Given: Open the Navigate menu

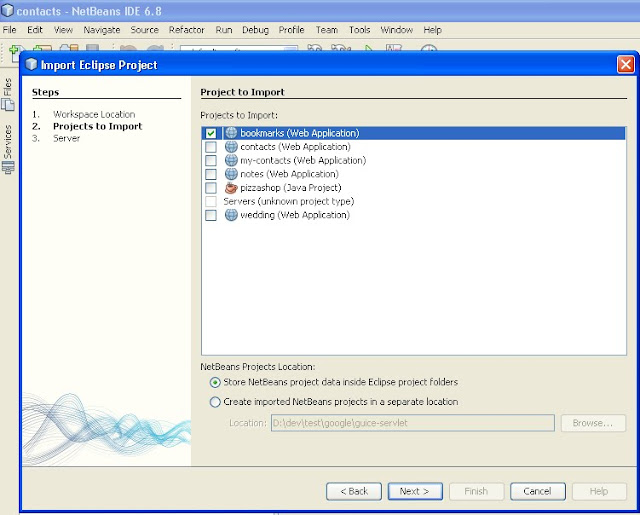Looking at the screenshot, I should pos(102,30).
